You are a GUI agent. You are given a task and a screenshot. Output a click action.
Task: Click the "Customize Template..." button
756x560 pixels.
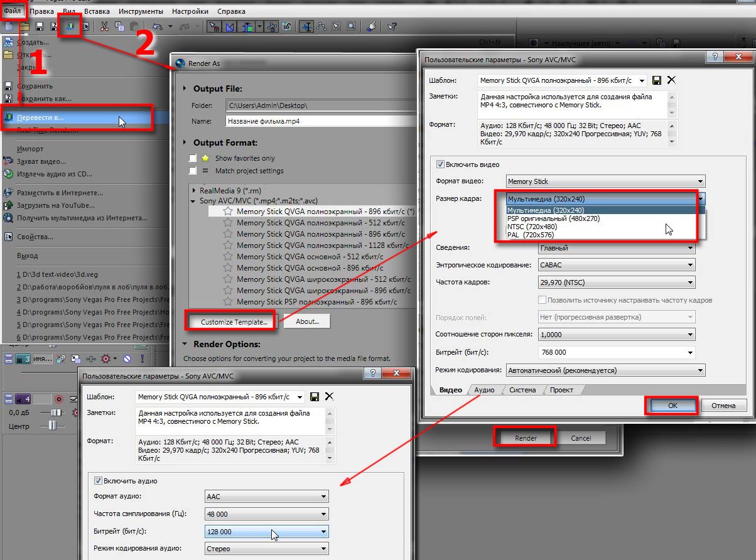(234, 321)
